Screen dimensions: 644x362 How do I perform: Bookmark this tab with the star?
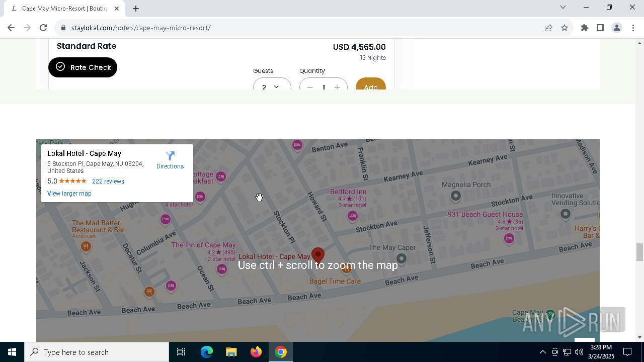(565, 28)
